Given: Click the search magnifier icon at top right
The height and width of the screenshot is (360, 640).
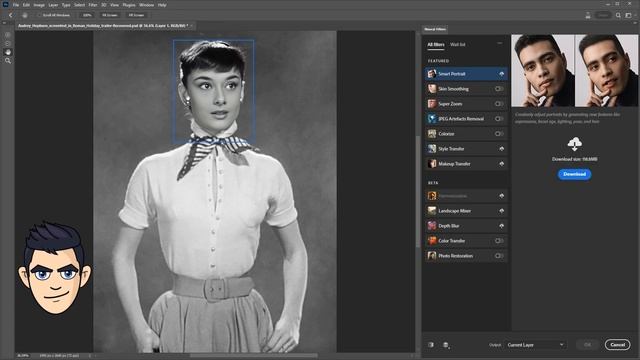Looking at the screenshot, I should pos(618,15).
